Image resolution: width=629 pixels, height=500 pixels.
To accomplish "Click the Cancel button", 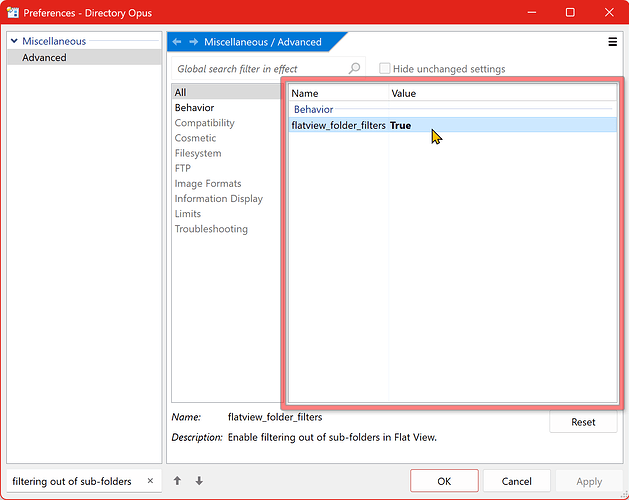I will (516, 481).
